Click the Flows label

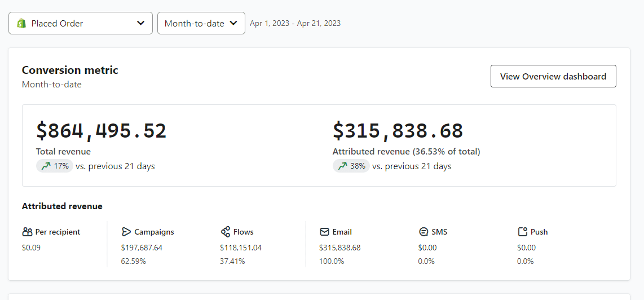(244, 232)
